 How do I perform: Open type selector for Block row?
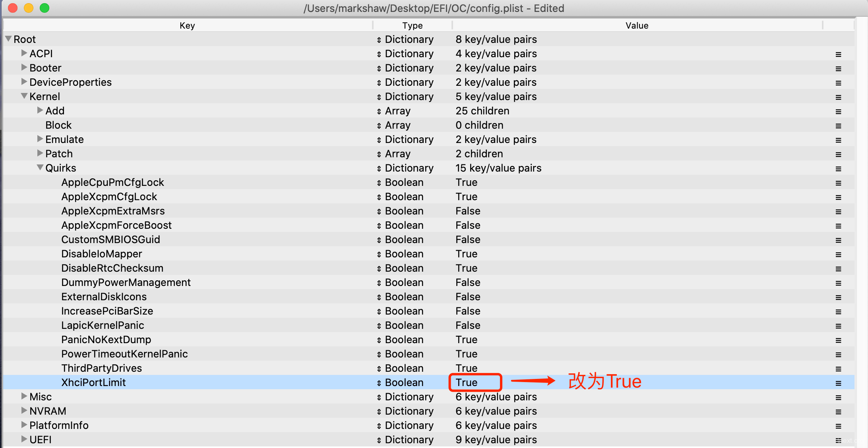[379, 126]
